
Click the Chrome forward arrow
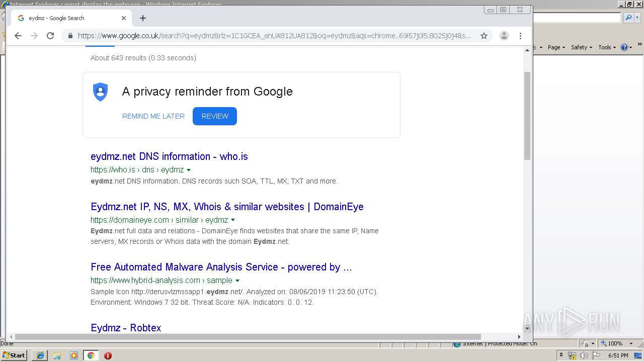tap(34, 36)
